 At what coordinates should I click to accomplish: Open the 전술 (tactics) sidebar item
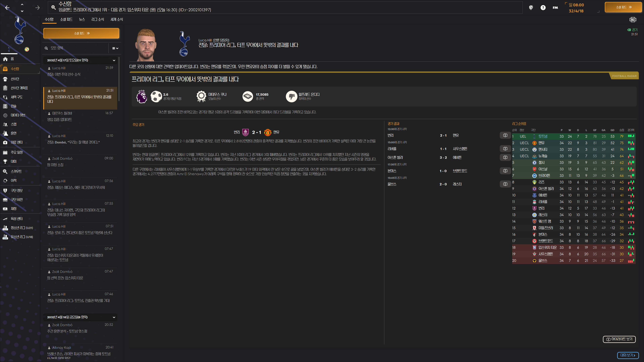pos(13,106)
